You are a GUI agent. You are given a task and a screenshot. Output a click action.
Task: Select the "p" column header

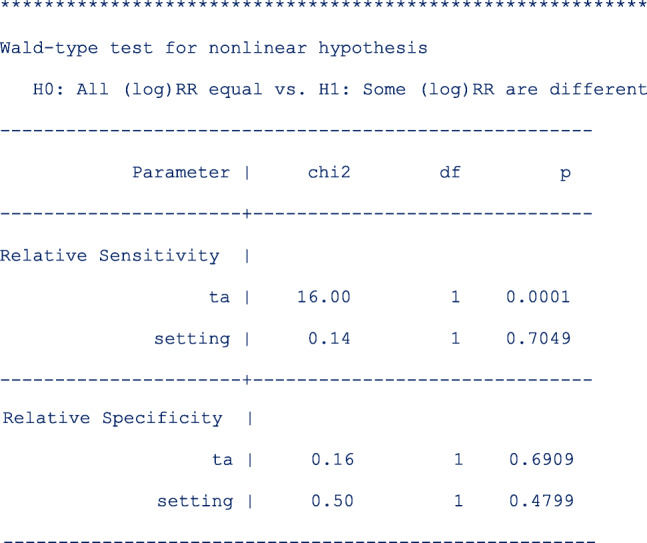point(565,172)
